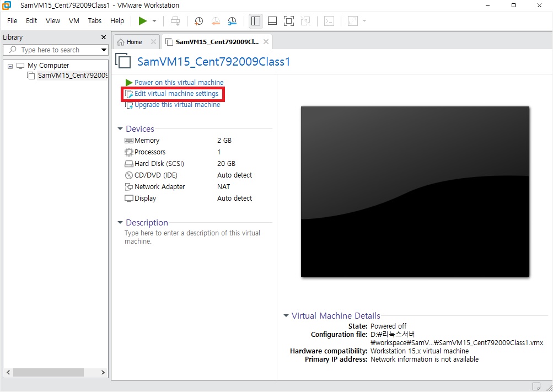Click the '20 GB' hard disk value
Viewport: 553px width, 392px height.
(x=226, y=164)
